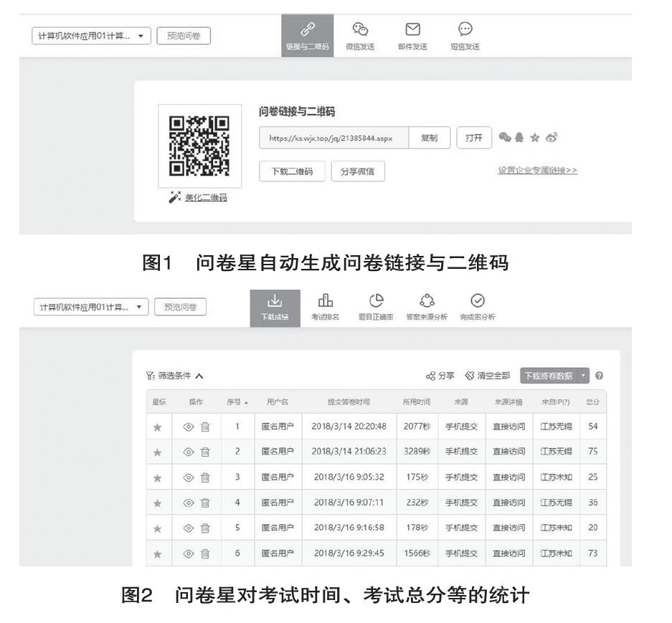Toggle star for record 3

(158, 478)
